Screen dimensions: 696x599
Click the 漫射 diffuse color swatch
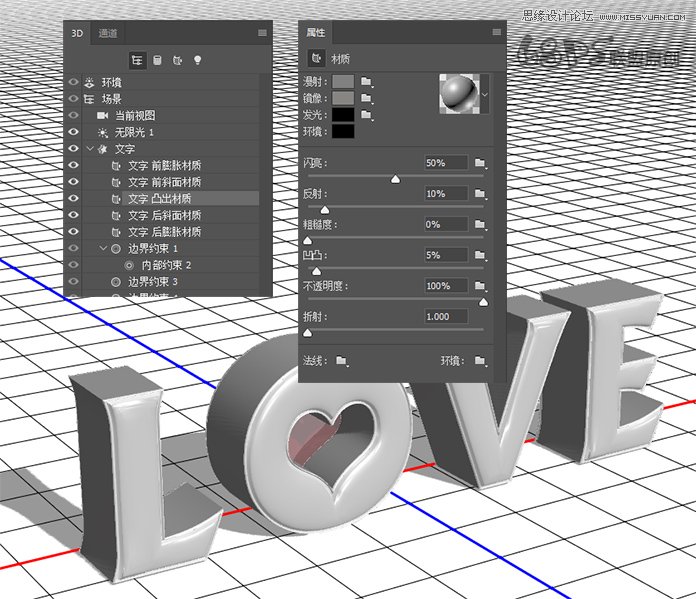(x=344, y=81)
